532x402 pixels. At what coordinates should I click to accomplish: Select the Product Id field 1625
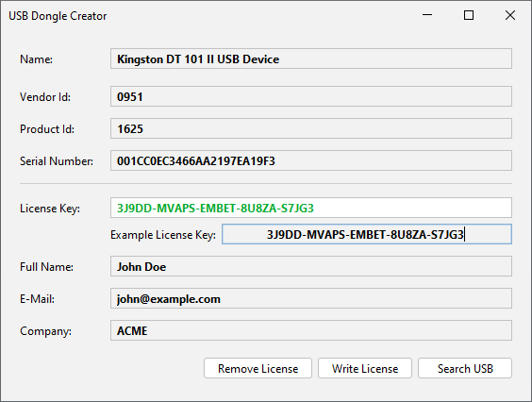coord(311,128)
